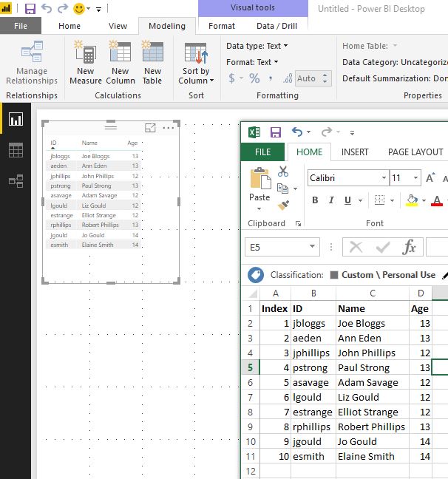Increase font size in Excel
This screenshot has width=448, height=479.
tap(430, 178)
